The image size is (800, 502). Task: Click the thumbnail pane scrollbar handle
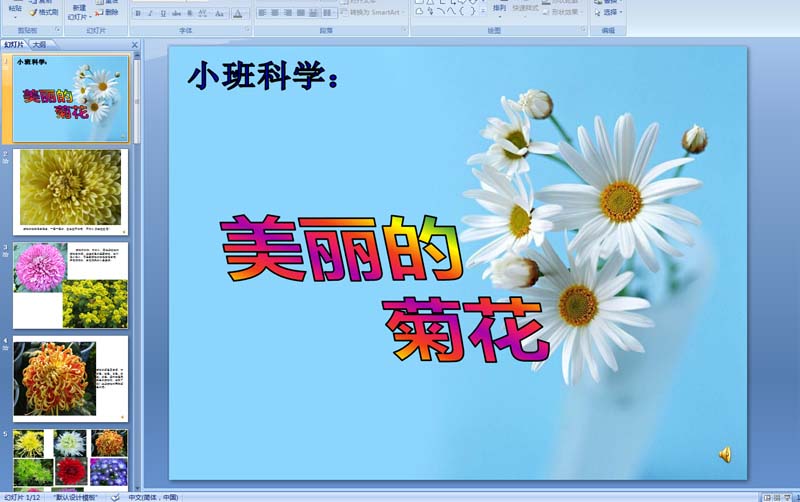point(137,101)
